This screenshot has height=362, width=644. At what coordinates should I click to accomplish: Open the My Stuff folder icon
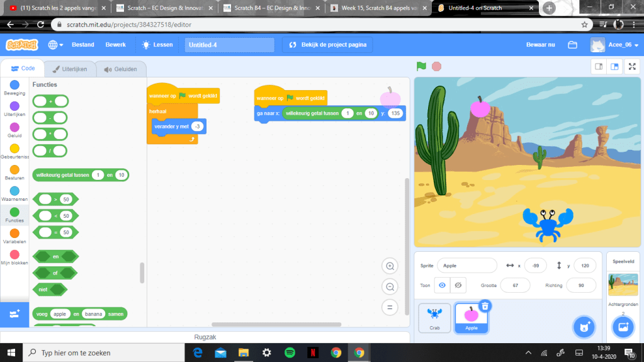(572, 45)
